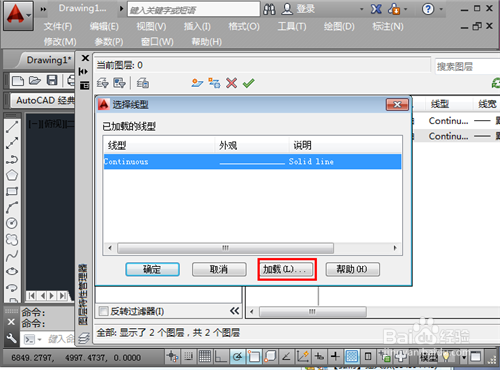Screen dimensions: 500x370
Task: Switch to the Drawing1* document tab
Action: coord(49,60)
